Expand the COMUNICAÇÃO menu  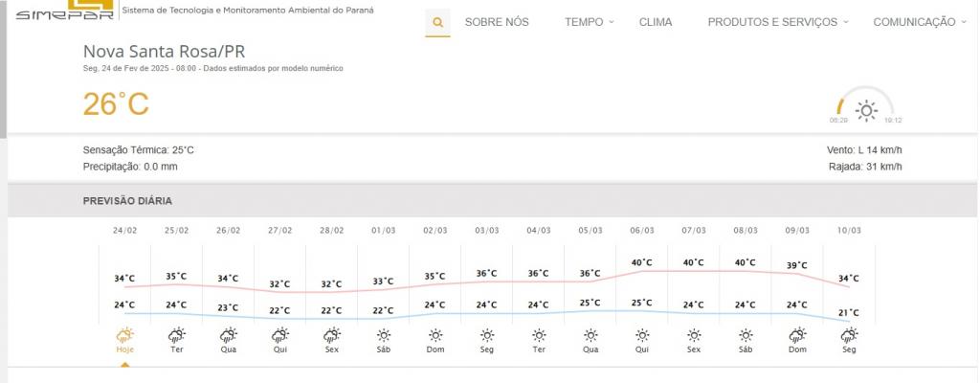coord(919,22)
